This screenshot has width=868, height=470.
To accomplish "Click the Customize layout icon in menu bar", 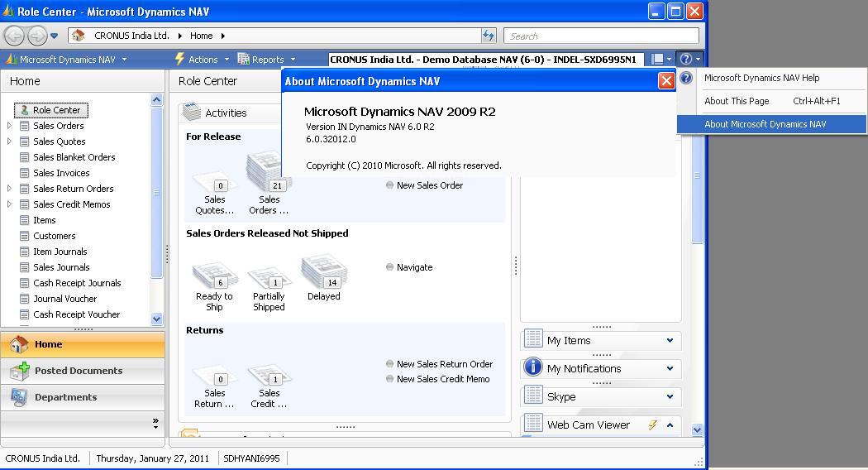I will click(x=657, y=59).
